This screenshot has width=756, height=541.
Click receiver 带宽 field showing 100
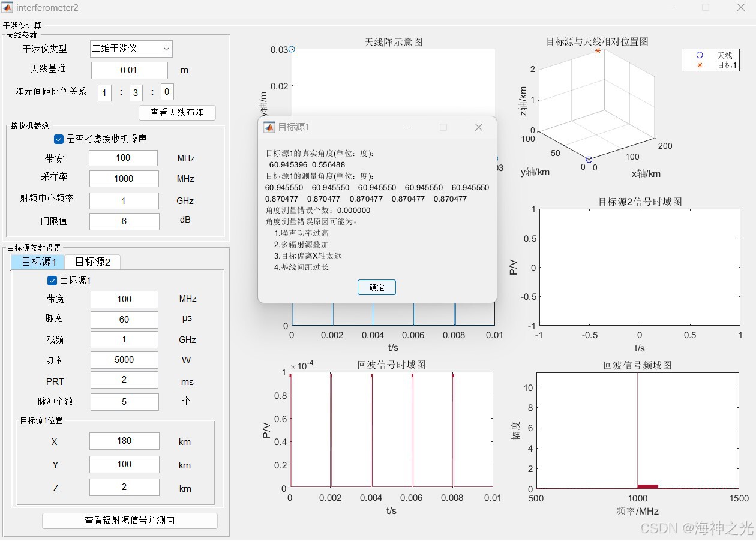(123, 158)
